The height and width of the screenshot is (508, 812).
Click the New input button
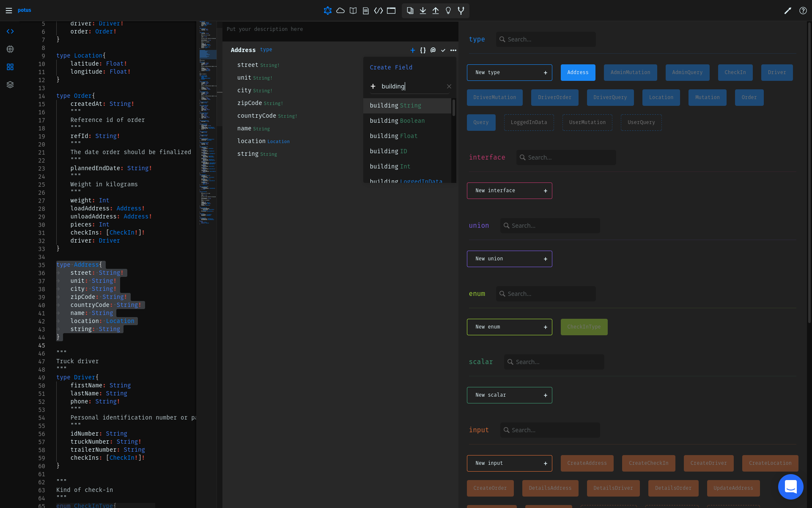509,463
